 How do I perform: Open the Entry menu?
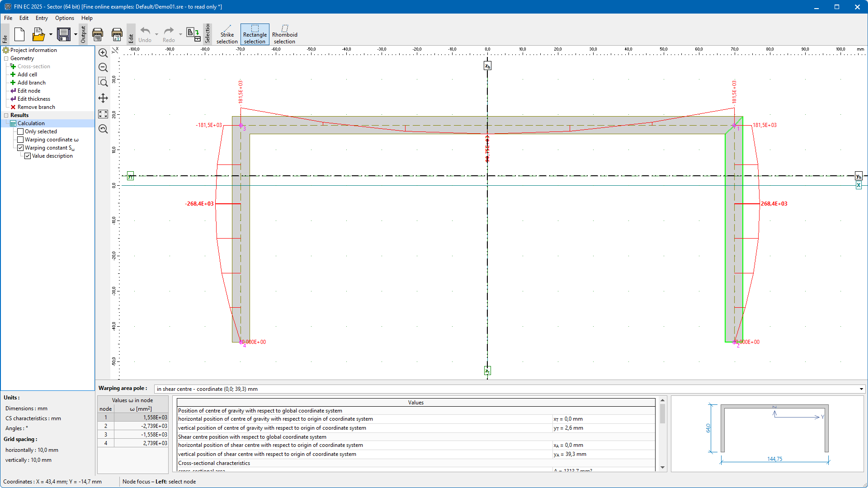42,18
